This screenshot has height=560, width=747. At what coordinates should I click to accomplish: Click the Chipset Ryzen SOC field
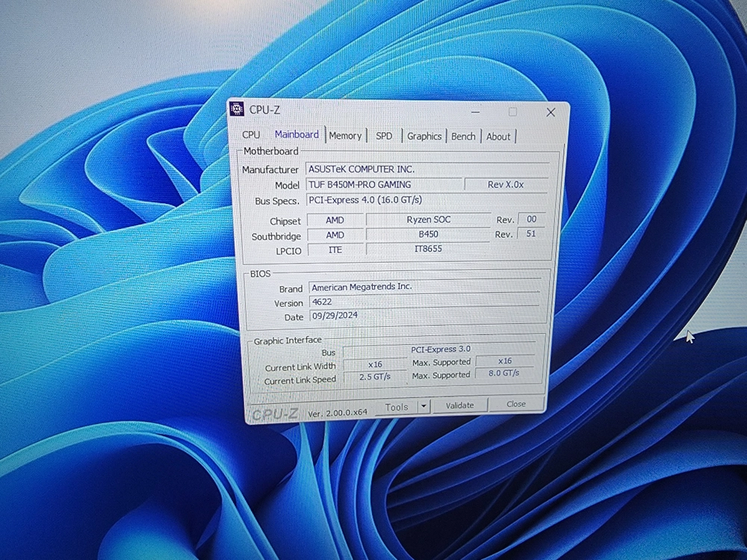coord(428,220)
